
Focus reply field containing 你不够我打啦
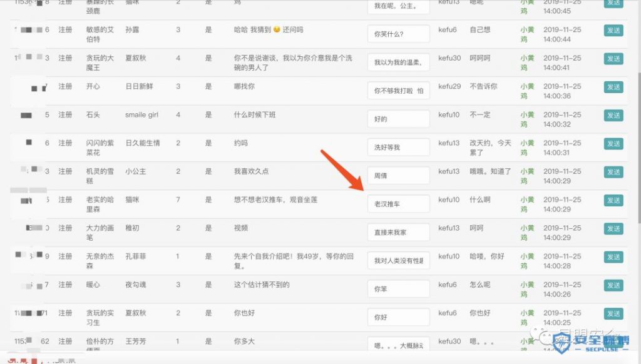coord(399,90)
